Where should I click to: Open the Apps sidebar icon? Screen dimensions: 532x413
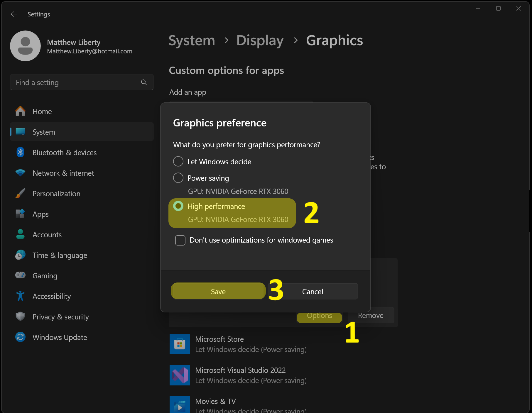pos(20,214)
